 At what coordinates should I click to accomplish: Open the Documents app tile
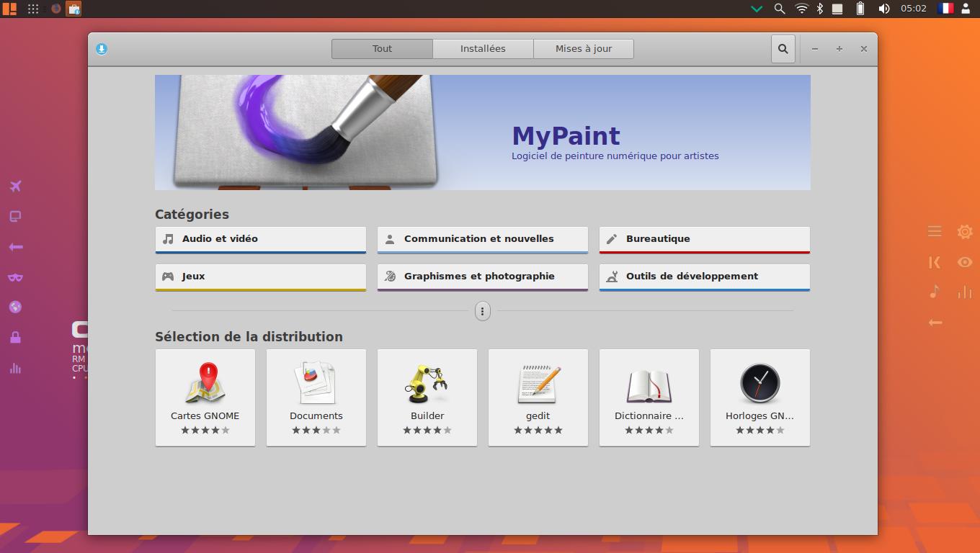[x=316, y=397]
